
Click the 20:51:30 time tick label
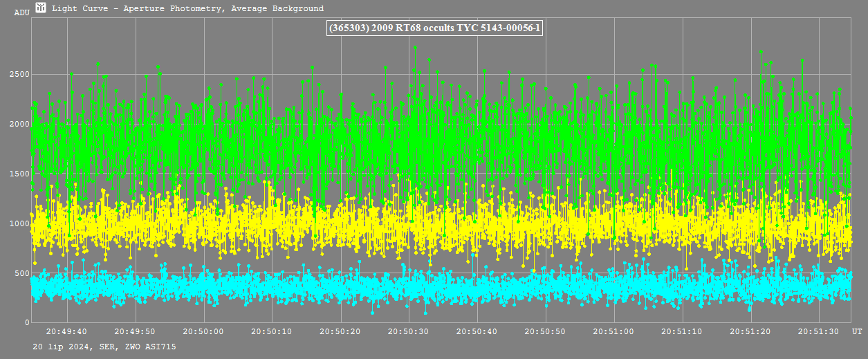819,331
